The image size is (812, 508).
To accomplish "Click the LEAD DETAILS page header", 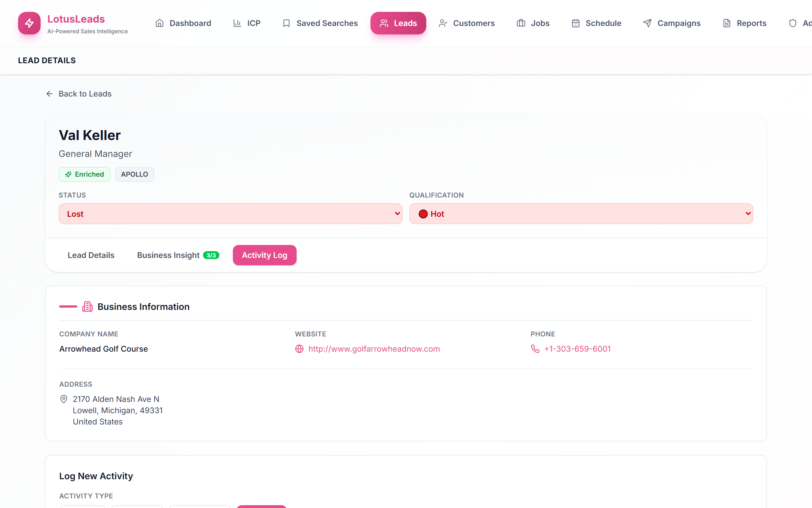I will click(x=47, y=60).
